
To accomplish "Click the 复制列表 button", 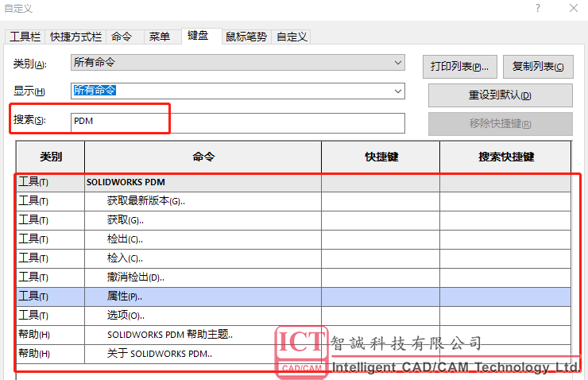I will click(x=538, y=67).
